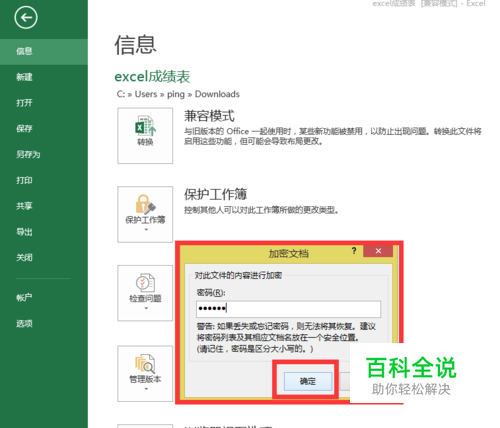
Task: Expand the 检查问题 dropdown arrow
Action: tap(146, 308)
